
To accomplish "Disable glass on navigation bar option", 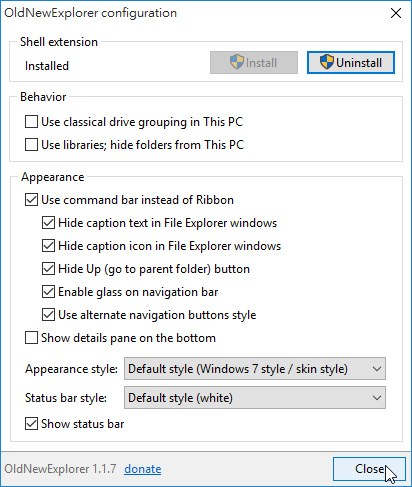I will (48, 292).
